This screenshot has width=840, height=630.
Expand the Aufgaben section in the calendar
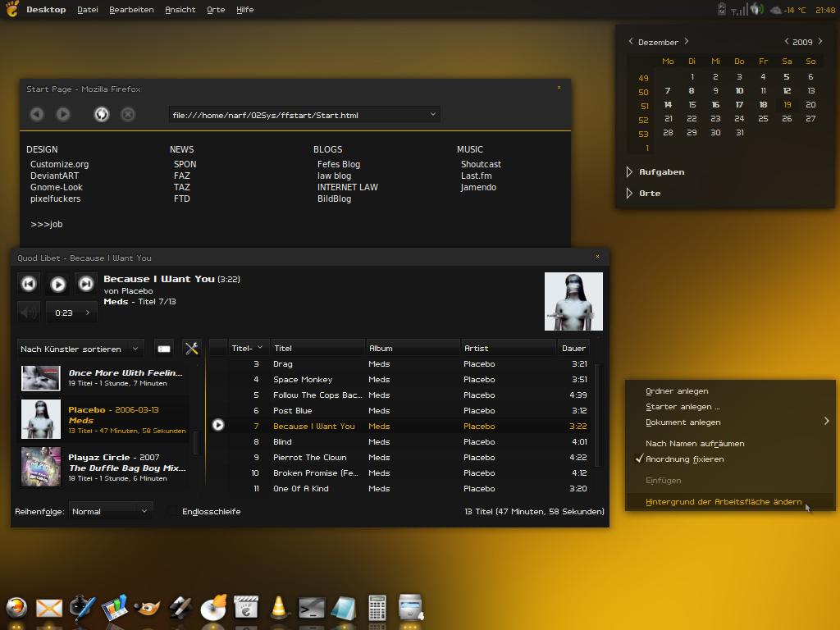coord(629,172)
